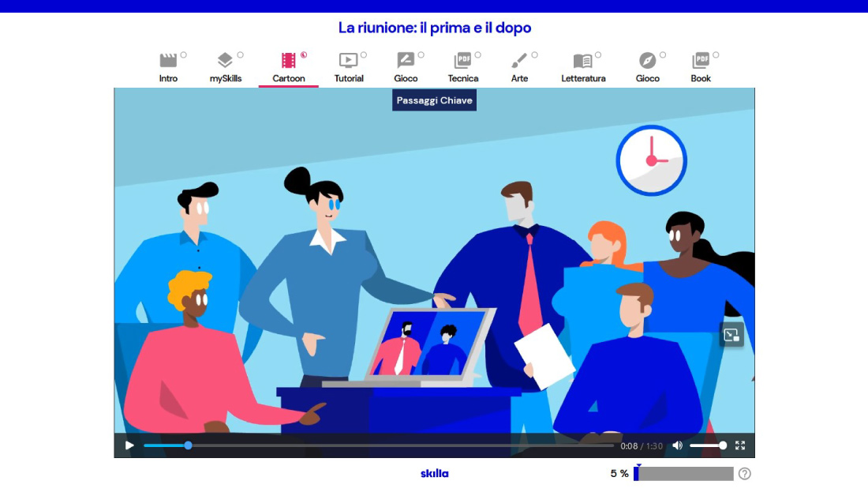This screenshot has height=496, width=868.
Task: Toggle picture-in-picture overlay button
Action: pyautogui.click(x=731, y=335)
